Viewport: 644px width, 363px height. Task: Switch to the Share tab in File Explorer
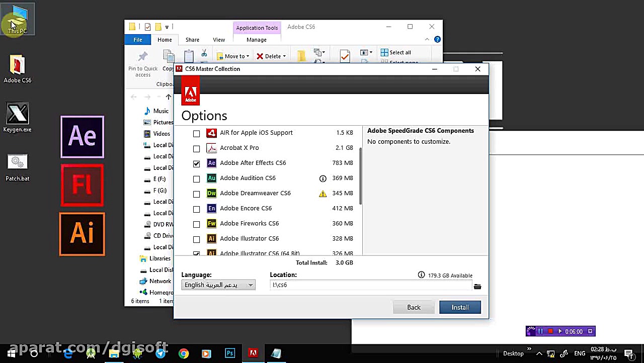click(192, 40)
